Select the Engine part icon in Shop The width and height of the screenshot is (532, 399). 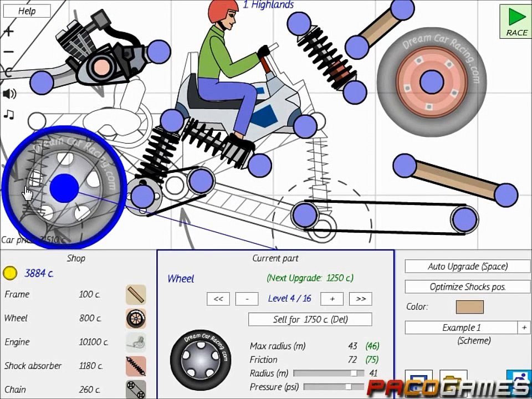click(x=136, y=342)
